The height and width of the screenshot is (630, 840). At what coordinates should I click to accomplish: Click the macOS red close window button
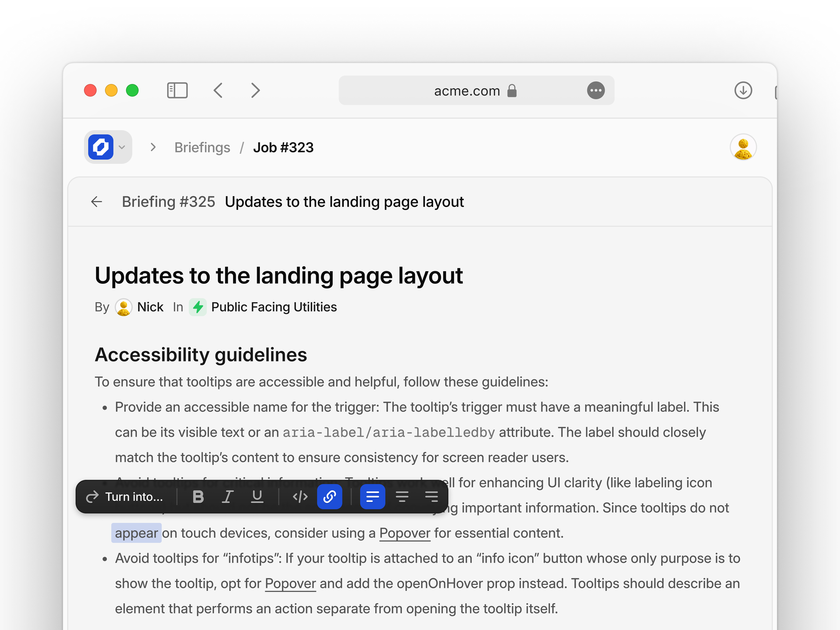[90, 90]
